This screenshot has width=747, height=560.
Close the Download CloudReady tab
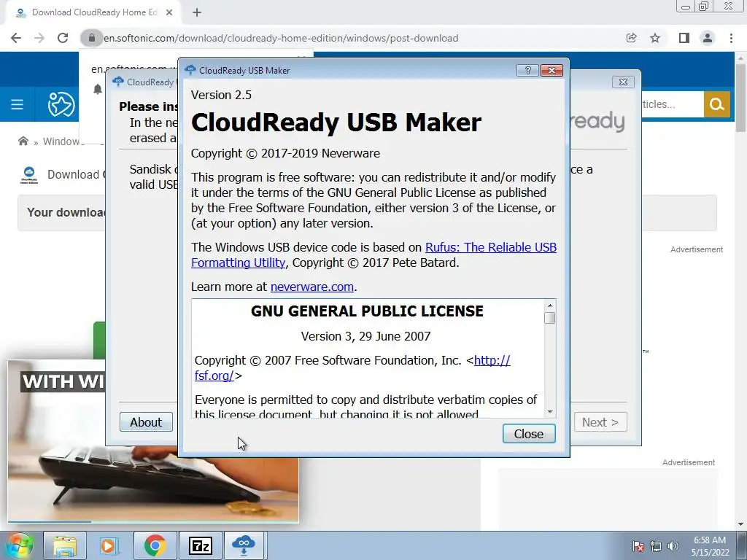169,13
